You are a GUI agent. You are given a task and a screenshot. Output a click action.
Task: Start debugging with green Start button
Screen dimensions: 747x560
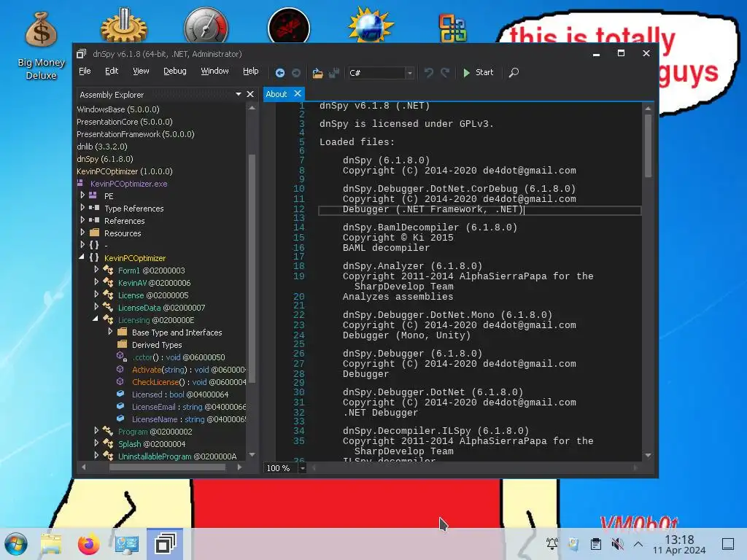click(x=479, y=72)
